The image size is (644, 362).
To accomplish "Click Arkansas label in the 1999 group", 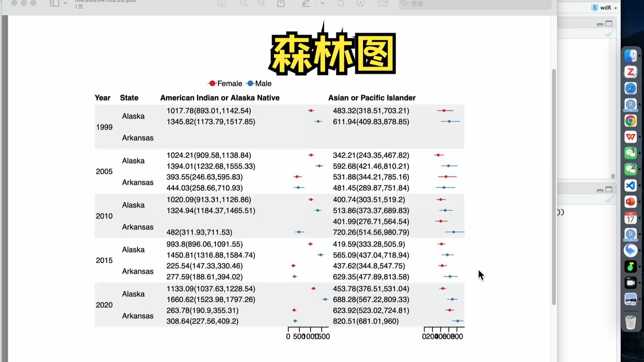I will tap(138, 138).
